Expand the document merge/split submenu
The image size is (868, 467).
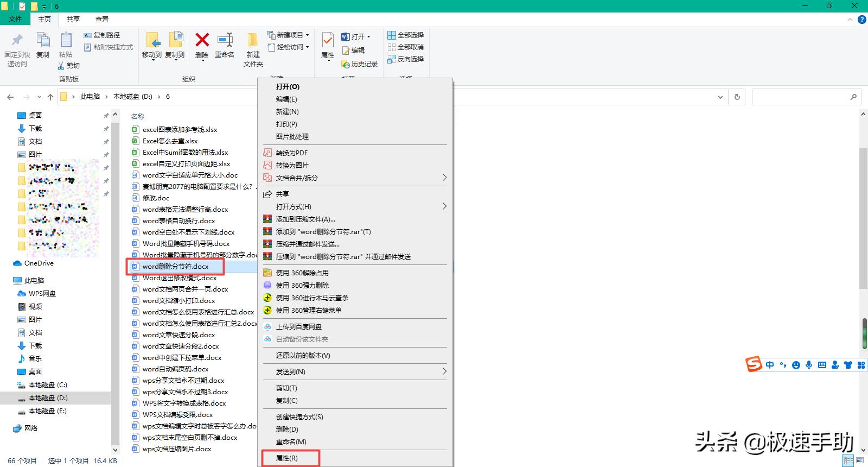[444, 178]
